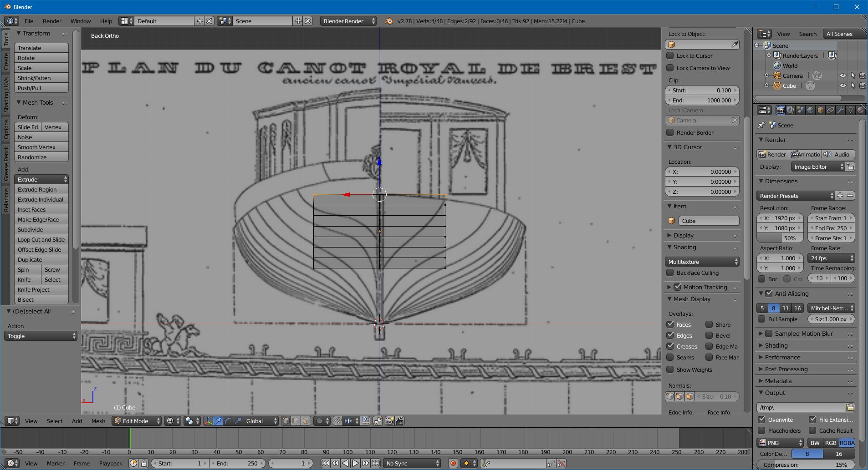Toggle automatic keyframe record button
Viewport: 868px width, 470px height.
click(x=453, y=463)
